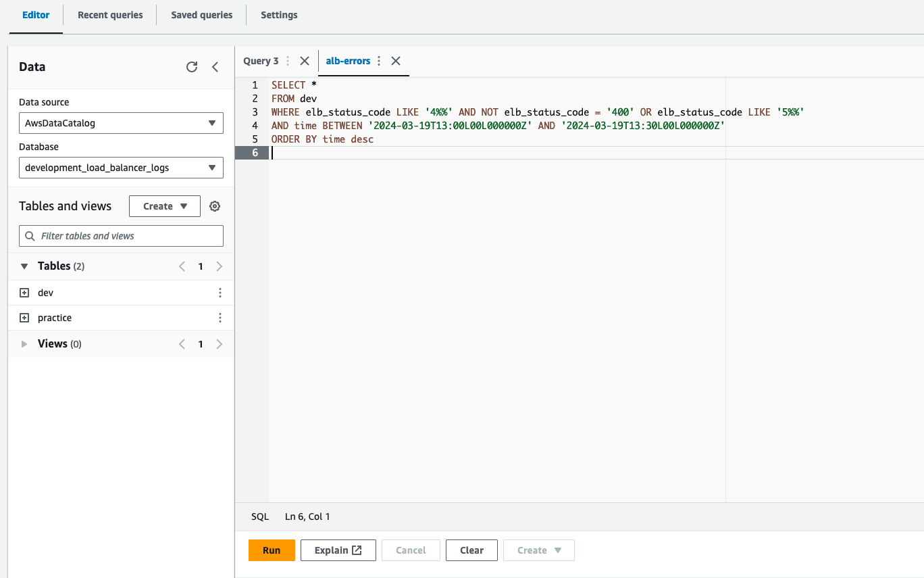Refresh the Data panel
The width and height of the screenshot is (924, 578).
point(192,67)
